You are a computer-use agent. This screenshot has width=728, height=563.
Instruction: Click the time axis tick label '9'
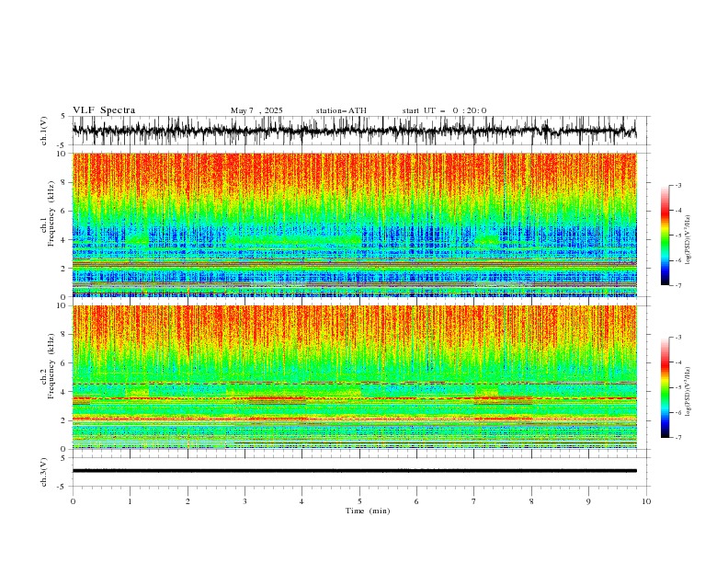click(x=588, y=501)
